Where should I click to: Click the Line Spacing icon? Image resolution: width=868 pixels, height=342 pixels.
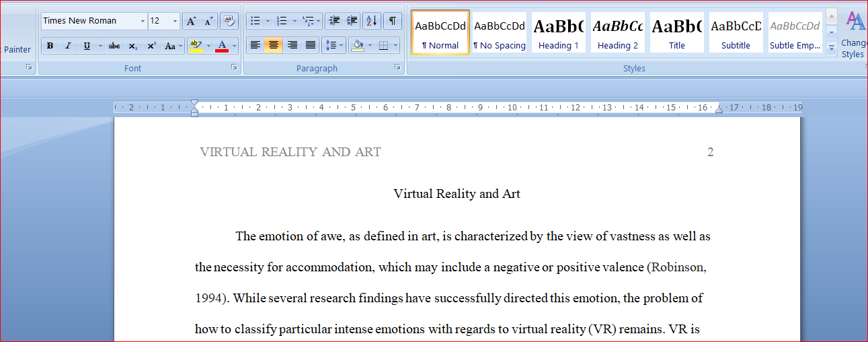[x=330, y=46]
